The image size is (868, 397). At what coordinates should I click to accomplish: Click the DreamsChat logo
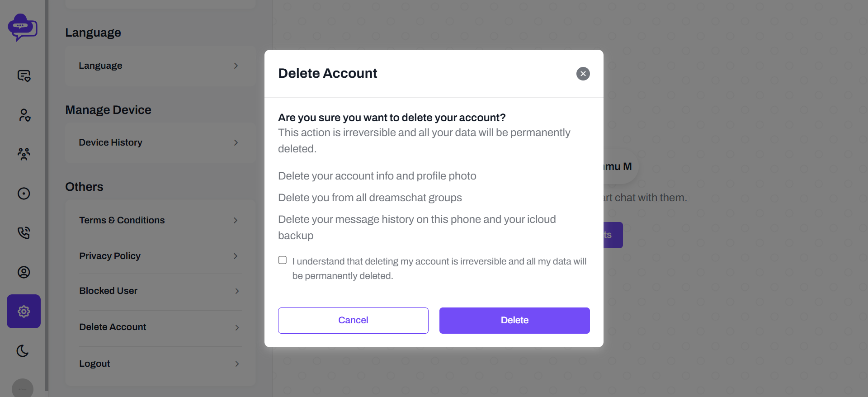coord(22,27)
